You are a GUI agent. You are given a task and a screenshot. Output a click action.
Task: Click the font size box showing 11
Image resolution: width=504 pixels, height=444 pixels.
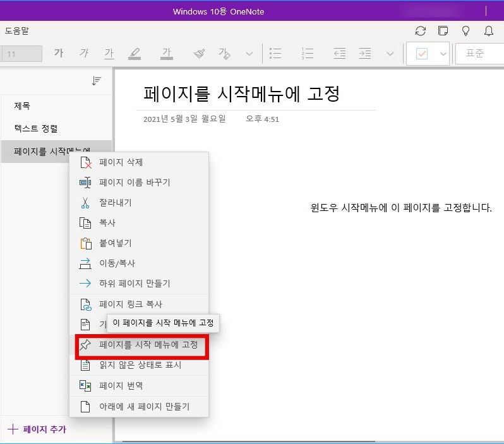(22, 54)
